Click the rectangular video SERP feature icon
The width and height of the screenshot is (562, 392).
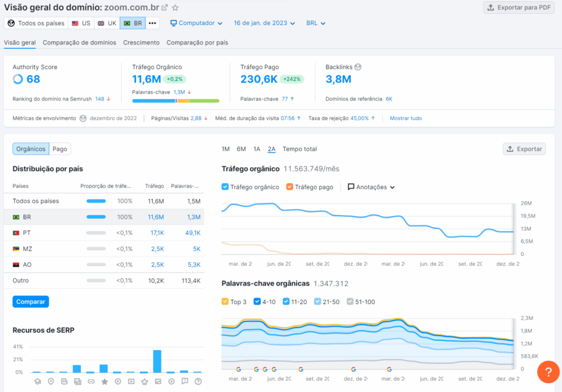pyautogui.click(x=131, y=381)
